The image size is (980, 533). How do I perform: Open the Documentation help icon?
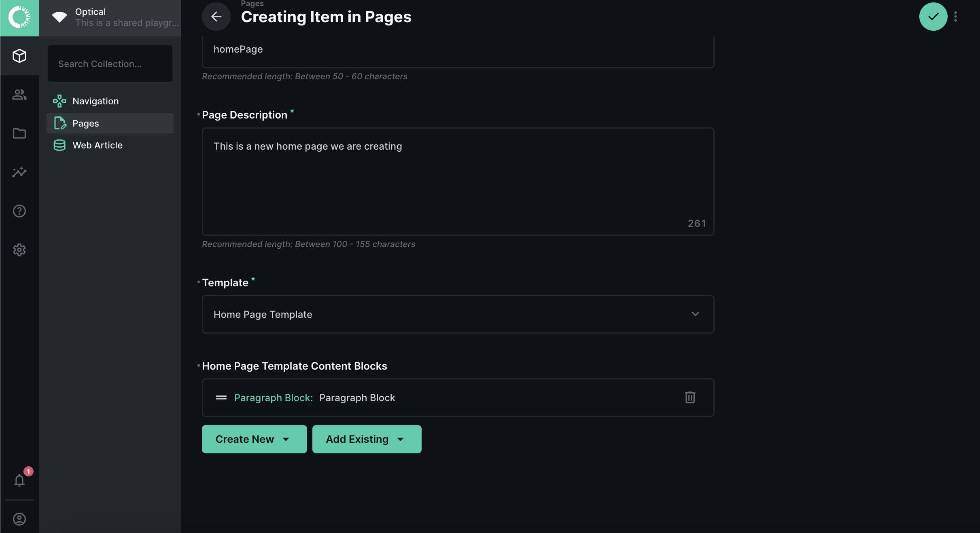[x=19, y=211]
